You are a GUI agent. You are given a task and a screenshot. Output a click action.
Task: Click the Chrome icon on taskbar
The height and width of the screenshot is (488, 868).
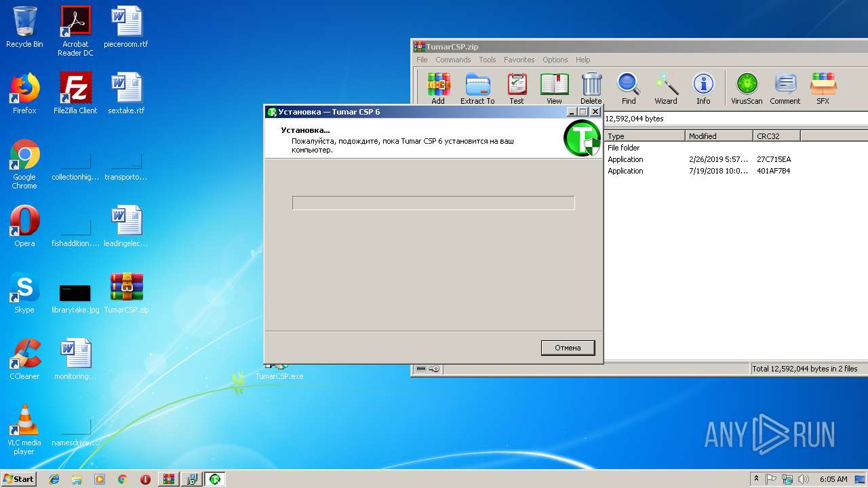tap(122, 479)
